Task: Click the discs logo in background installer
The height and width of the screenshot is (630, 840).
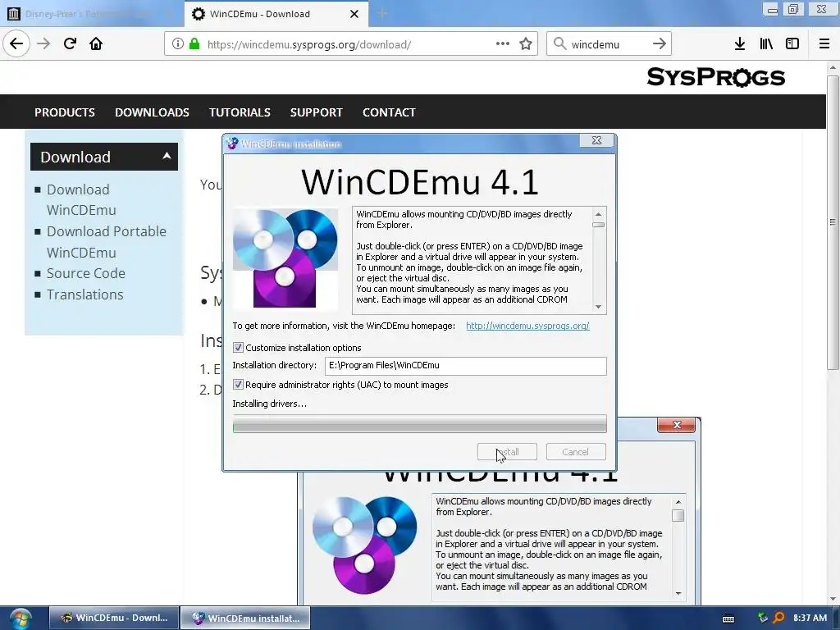Action: 364,546
